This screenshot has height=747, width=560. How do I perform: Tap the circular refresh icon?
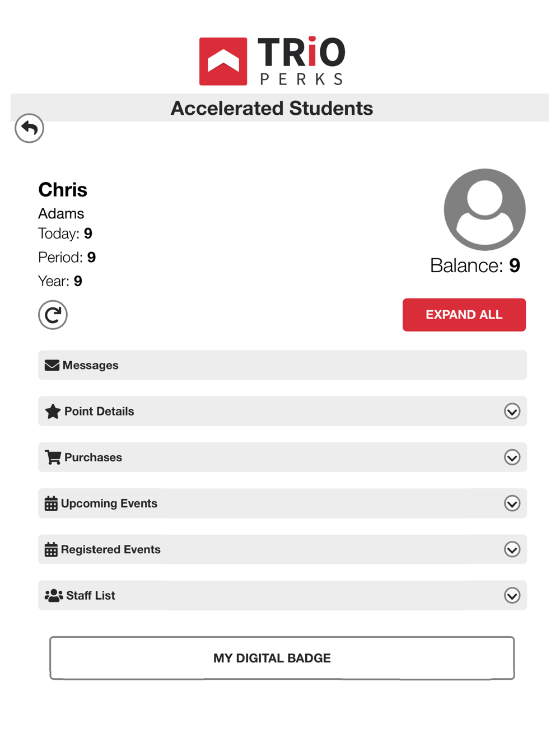[x=53, y=315]
